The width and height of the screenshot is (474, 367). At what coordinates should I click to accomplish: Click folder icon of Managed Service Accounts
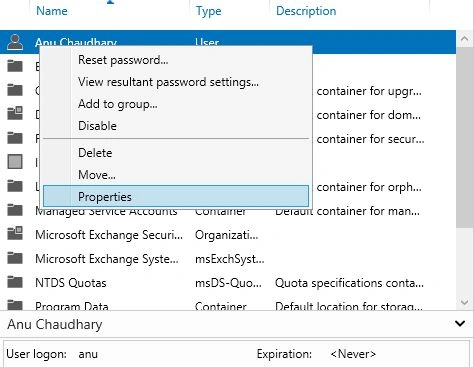(15, 210)
